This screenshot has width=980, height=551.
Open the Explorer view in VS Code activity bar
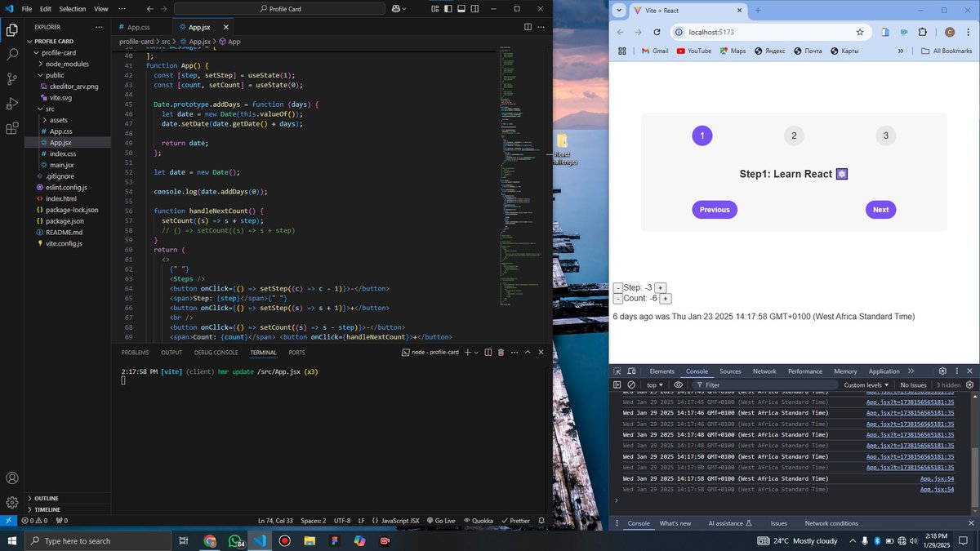point(12,31)
